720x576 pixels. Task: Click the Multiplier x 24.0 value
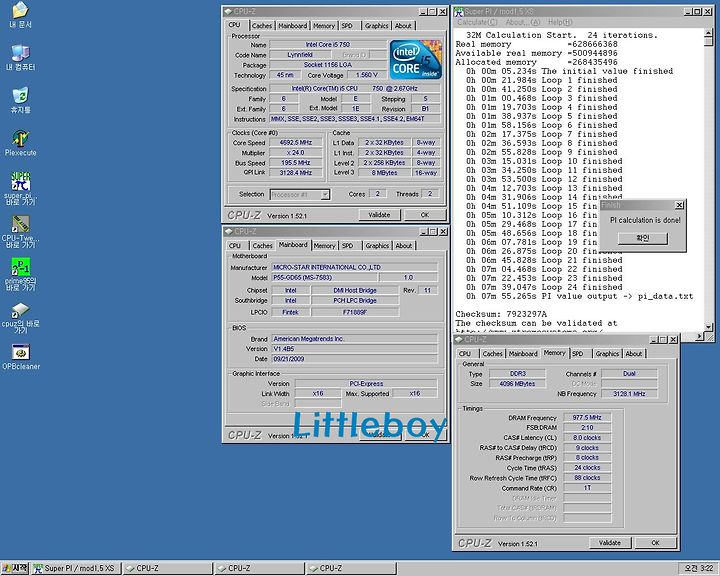pos(296,152)
